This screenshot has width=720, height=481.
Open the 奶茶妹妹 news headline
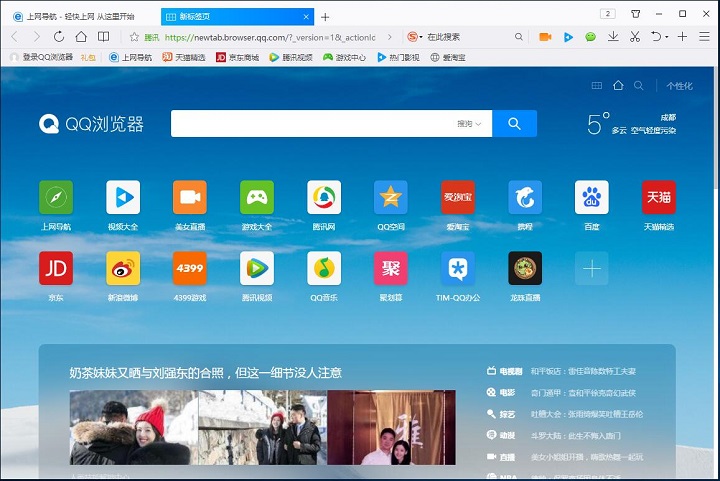click(206, 373)
